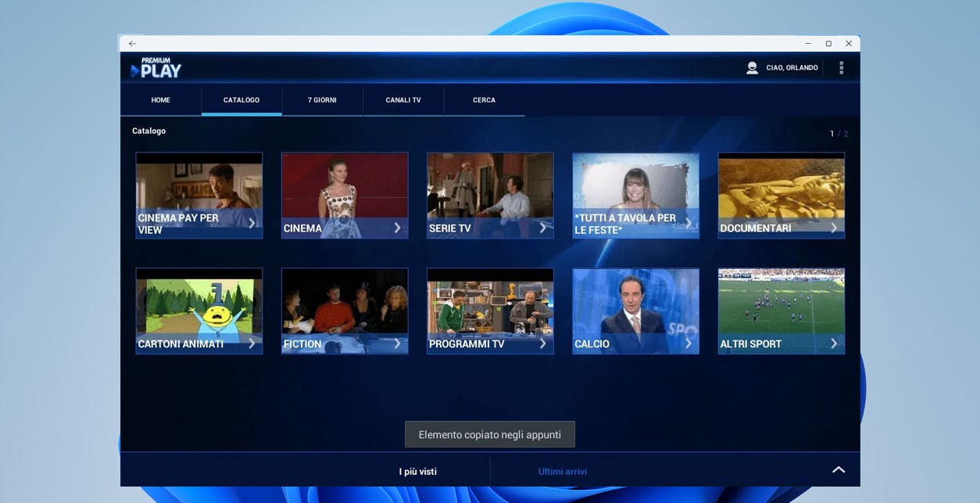The image size is (980, 503).
Task: Open the Cinema Pay Per View category
Action: [199, 195]
